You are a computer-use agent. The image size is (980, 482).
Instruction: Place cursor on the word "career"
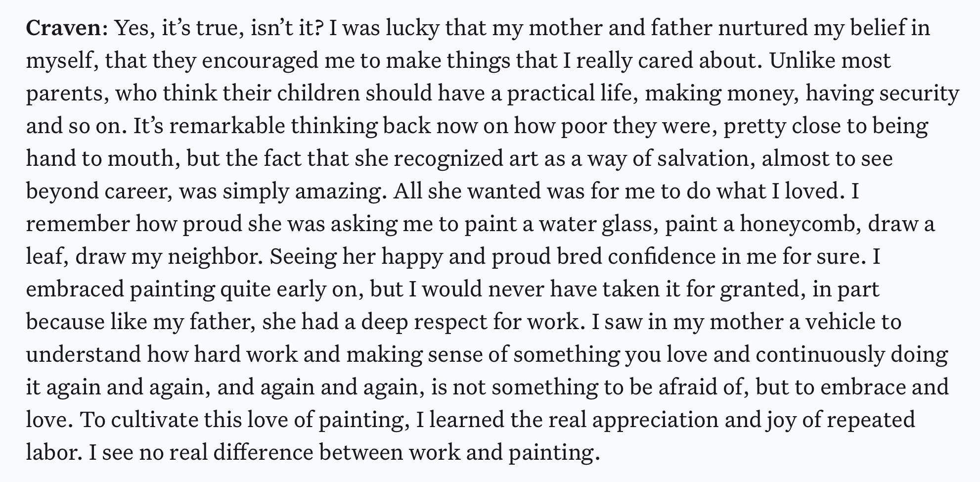coord(137,192)
